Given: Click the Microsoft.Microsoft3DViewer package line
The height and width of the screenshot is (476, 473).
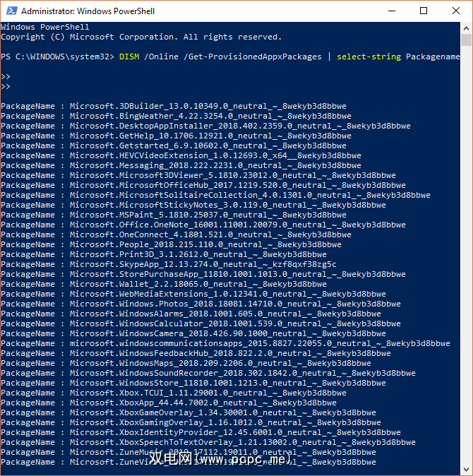Looking at the screenshot, I should pyautogui.click(x=198, y=175).
